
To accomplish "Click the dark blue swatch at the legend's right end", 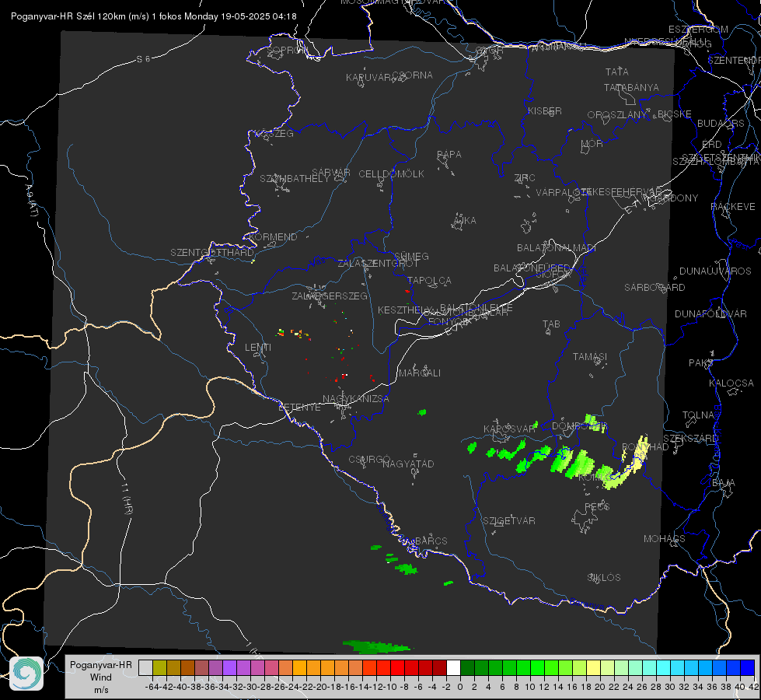I will tap(748, 667).
